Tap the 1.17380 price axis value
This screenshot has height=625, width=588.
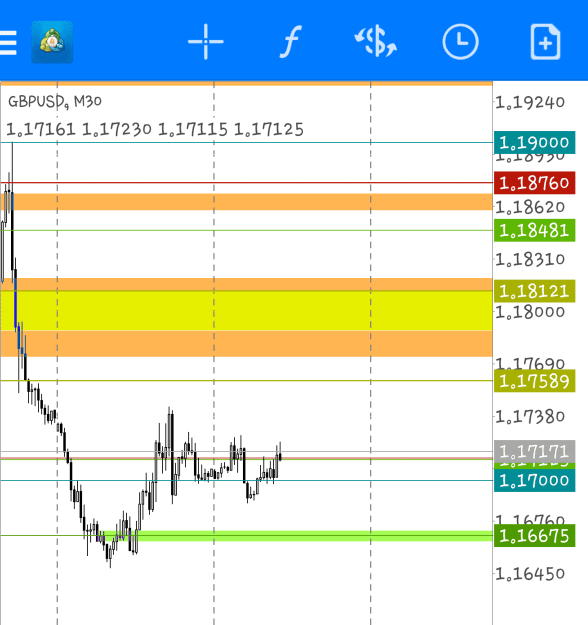click(530, 417)
